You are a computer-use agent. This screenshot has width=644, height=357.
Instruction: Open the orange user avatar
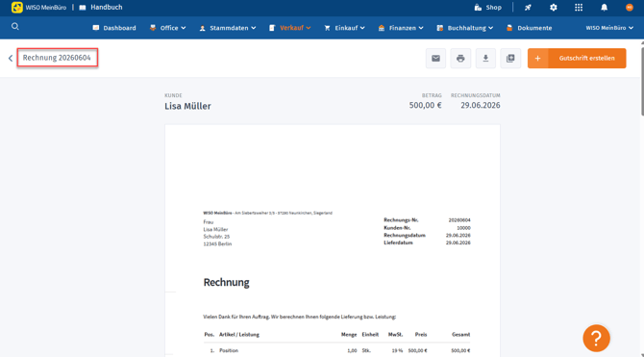click(x=630, y=8)
